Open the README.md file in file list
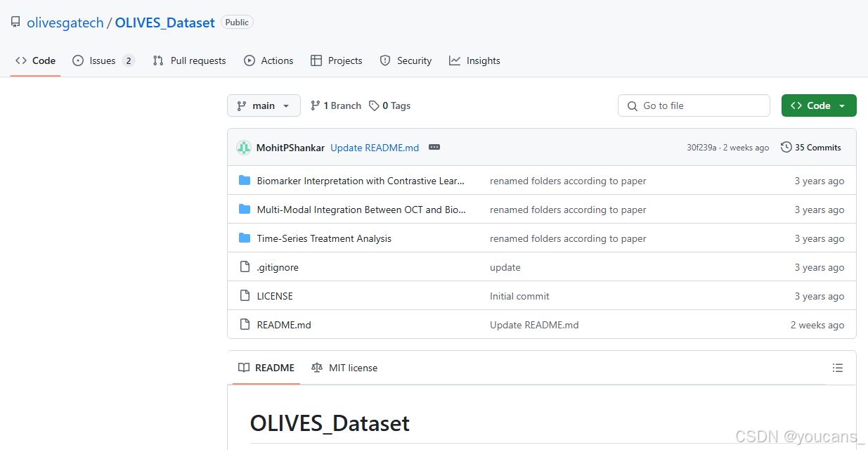Image resolution: width=868 pixels, height=450 pixels. [x=284, y=325]
